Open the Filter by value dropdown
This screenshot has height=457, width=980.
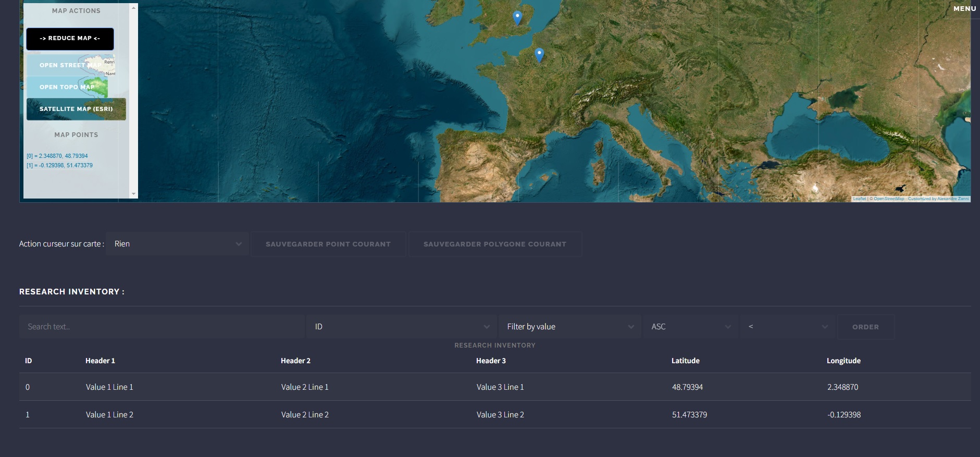tap(569, 327)
